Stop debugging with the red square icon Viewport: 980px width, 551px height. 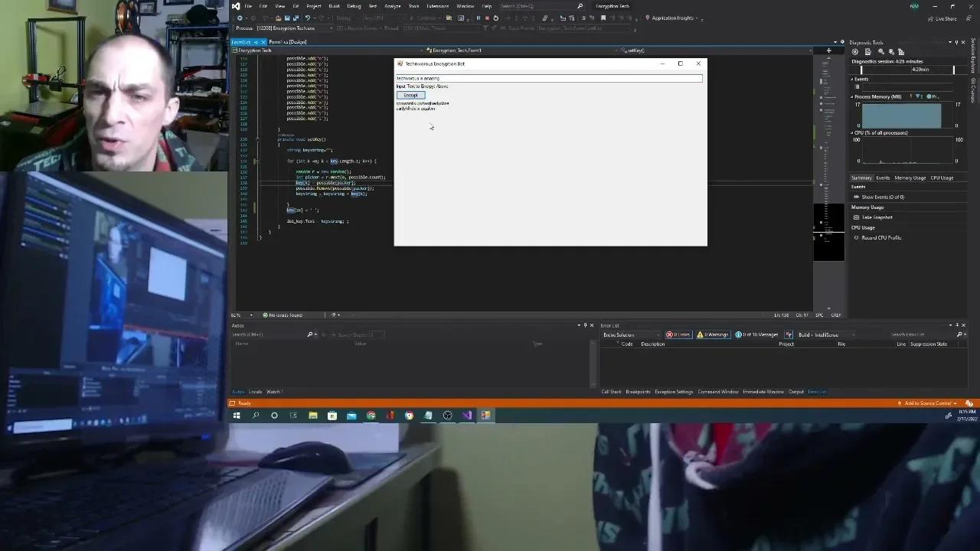(487, 18)
